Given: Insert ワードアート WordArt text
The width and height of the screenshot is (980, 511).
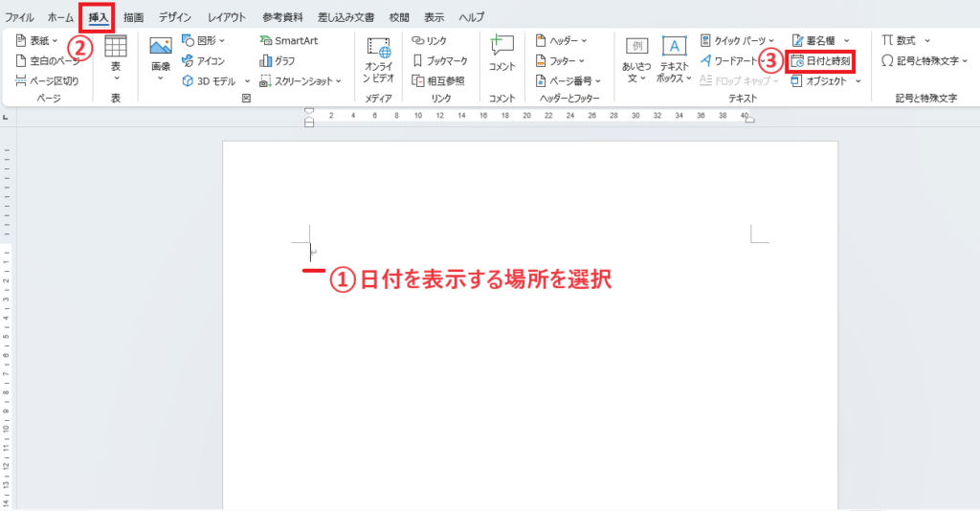Looking at the screenshot, I should point(728,60).
